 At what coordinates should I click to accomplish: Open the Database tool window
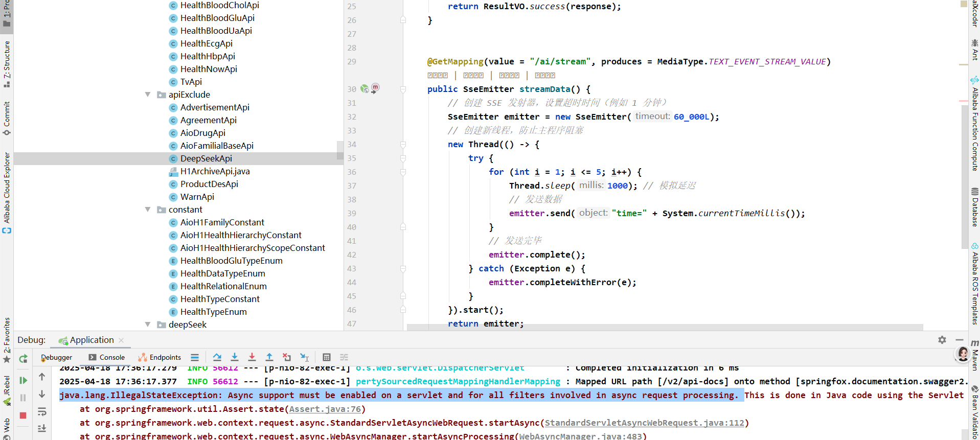pyautogui.click(x=974, y=207)
